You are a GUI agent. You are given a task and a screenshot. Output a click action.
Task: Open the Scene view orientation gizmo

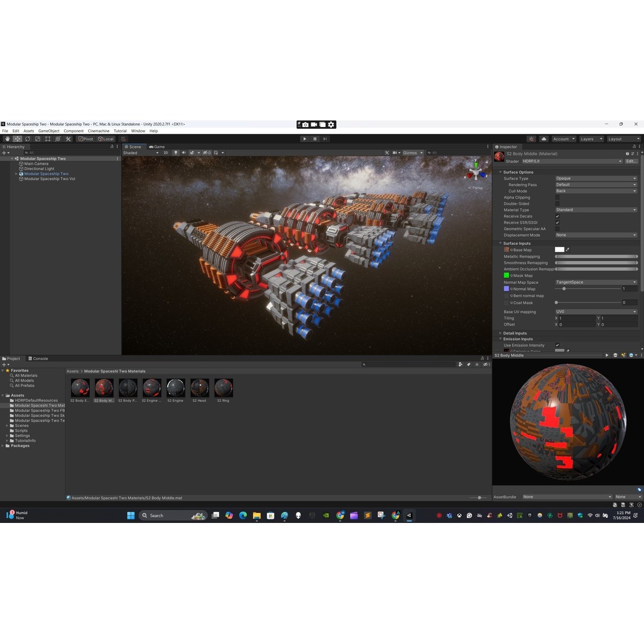(x=476, y=171)
